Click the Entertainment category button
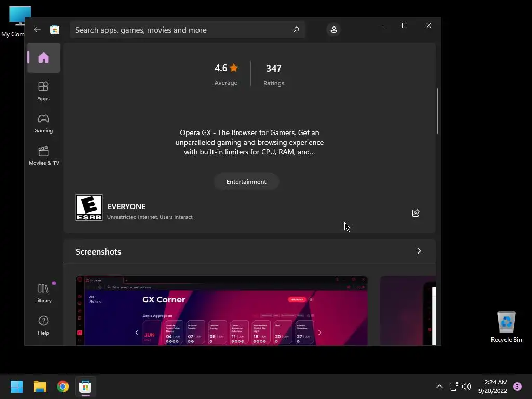 click(x=246, y=182)
